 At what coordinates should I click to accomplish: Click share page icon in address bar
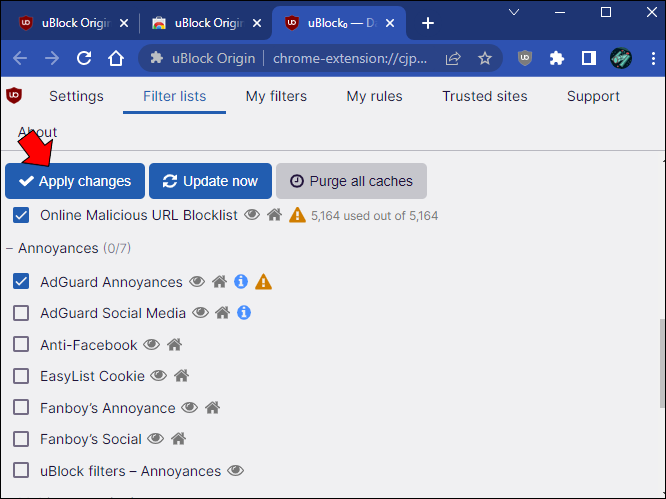(x=453, y=58)
